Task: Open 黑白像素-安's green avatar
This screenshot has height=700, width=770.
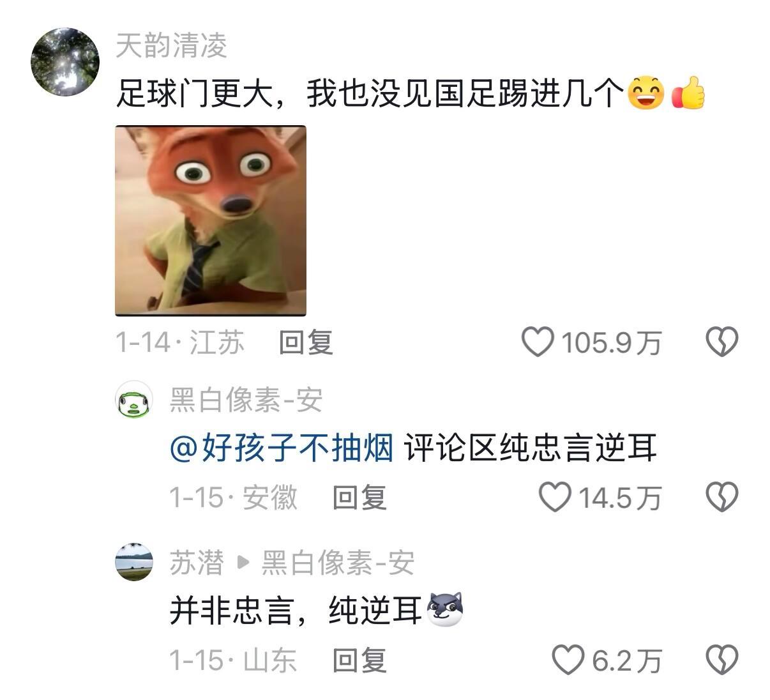Action: tap(134, 400)
